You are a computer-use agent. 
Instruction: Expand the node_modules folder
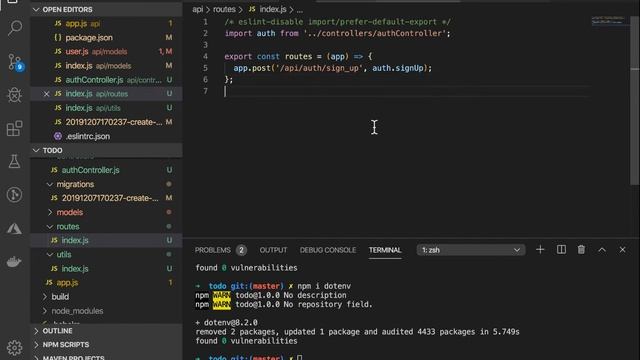[x=106, y=311]
